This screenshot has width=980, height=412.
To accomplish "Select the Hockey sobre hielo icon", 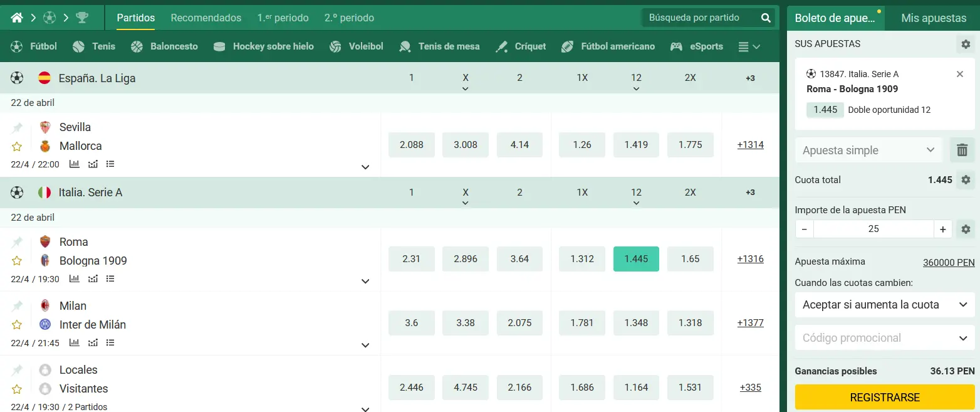I will coord(218,46).
